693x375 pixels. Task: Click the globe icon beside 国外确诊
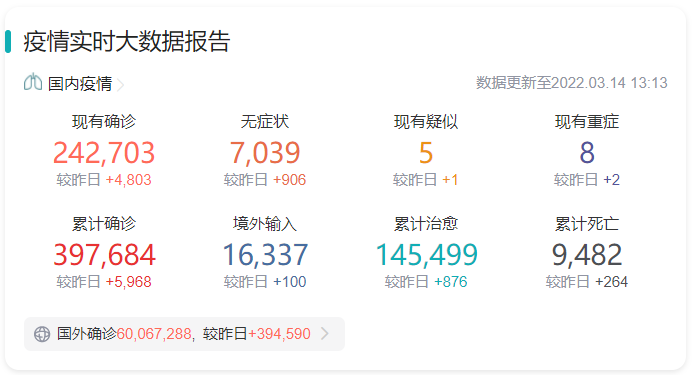click(42, 334)
